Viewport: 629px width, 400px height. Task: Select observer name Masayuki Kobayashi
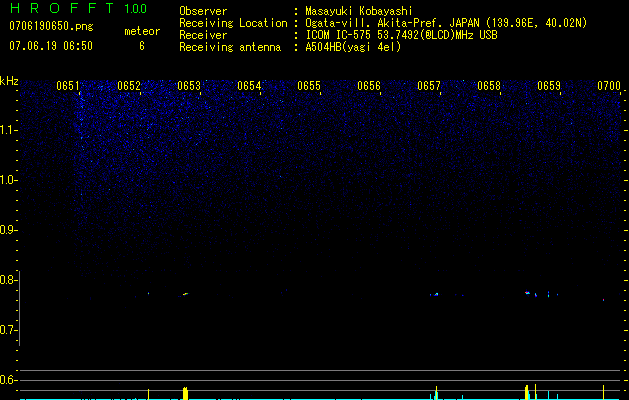[359, 11]
